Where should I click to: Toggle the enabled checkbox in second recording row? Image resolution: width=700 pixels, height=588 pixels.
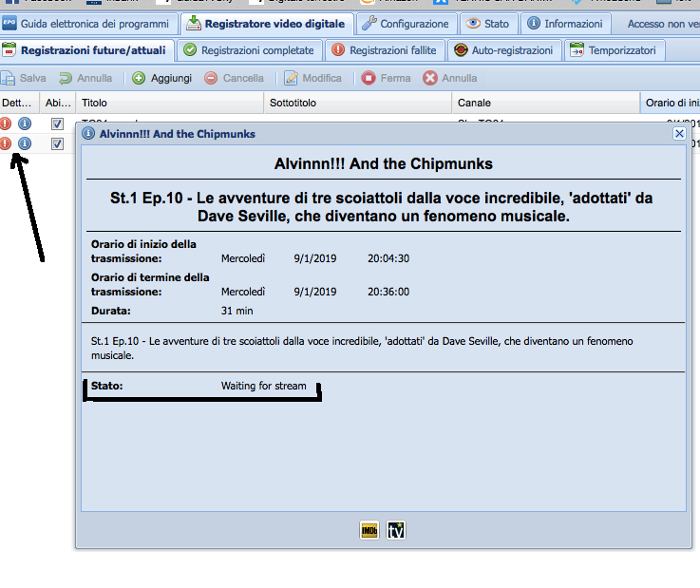click(57, 143)
